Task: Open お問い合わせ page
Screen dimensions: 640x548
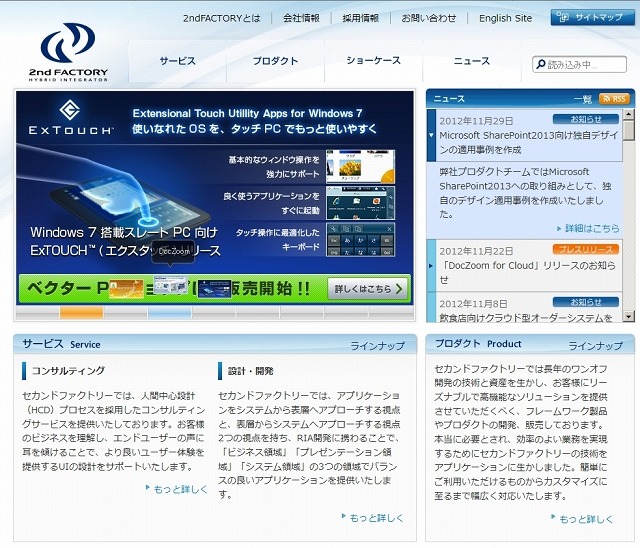Action: point(429,18)
